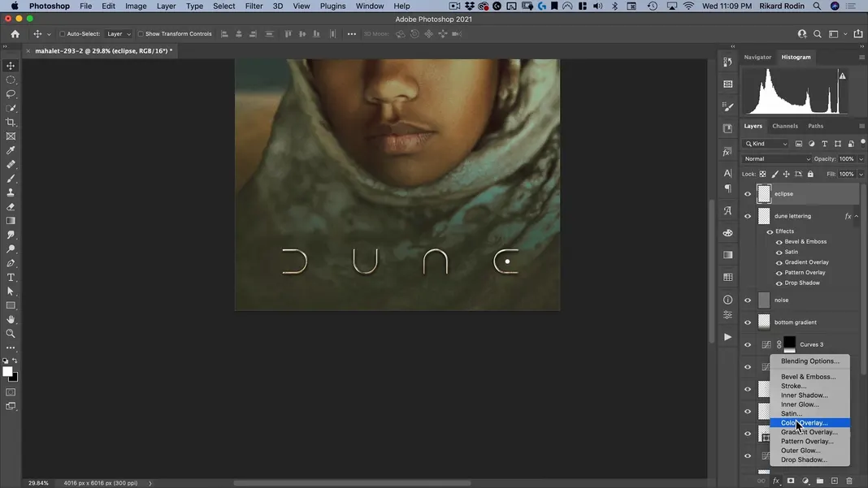Open the Fill value dropdown
The image size is (868, 488).
pos(860,175)
